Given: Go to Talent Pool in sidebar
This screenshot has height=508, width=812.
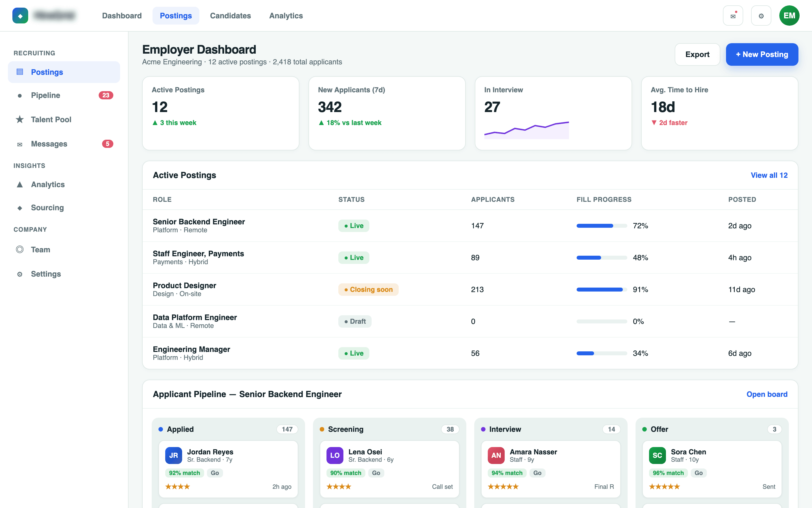Looking at the screenshot, I should pos(64,120).
